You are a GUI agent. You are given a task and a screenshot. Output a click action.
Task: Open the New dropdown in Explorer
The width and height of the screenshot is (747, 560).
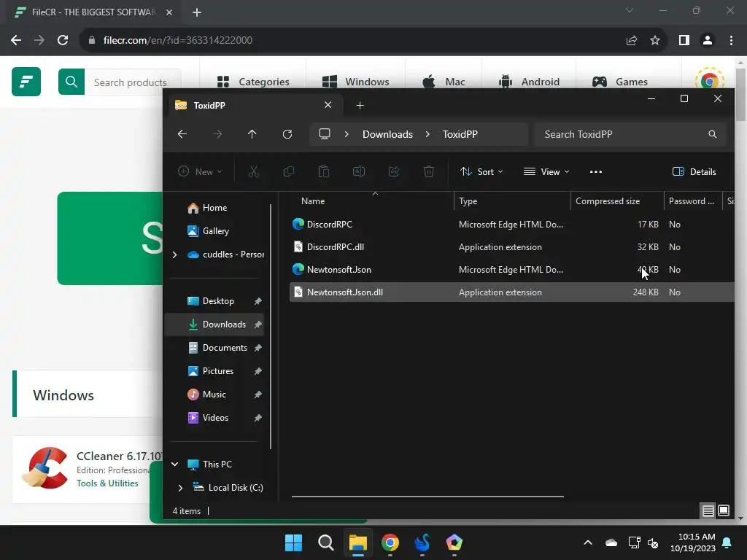200,172
